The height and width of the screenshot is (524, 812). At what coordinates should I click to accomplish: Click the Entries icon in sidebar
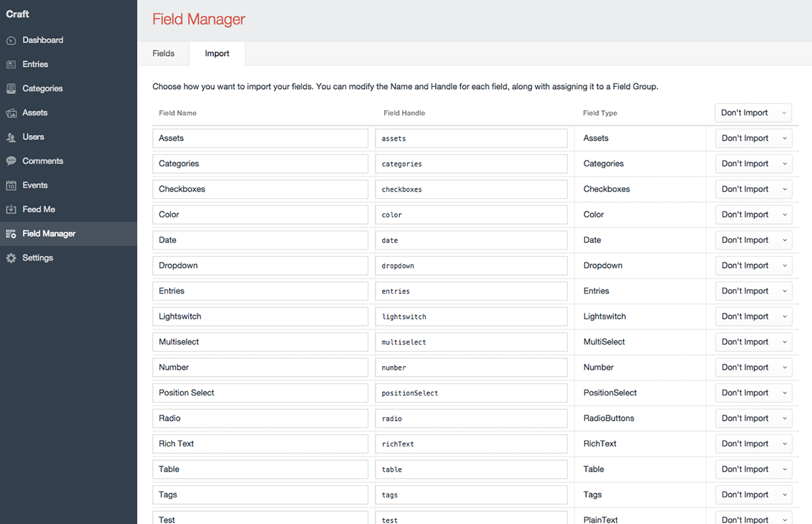pos(11,65)
